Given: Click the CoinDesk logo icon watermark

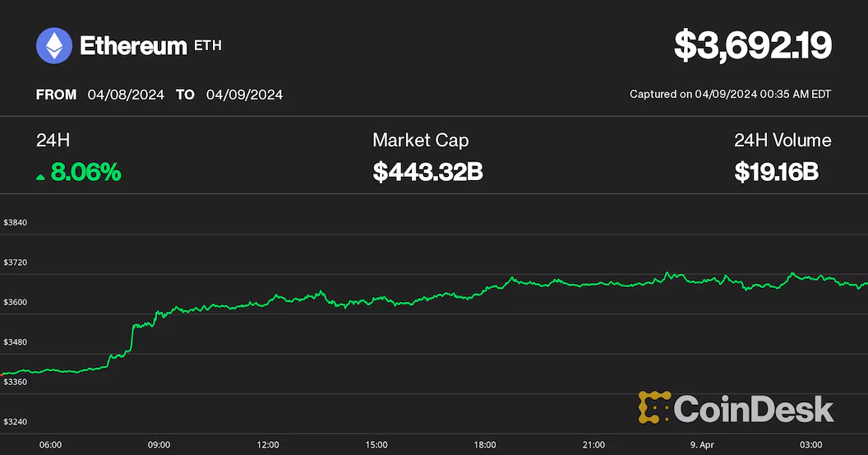Looking at the screenshot, I should pos(654,407).
